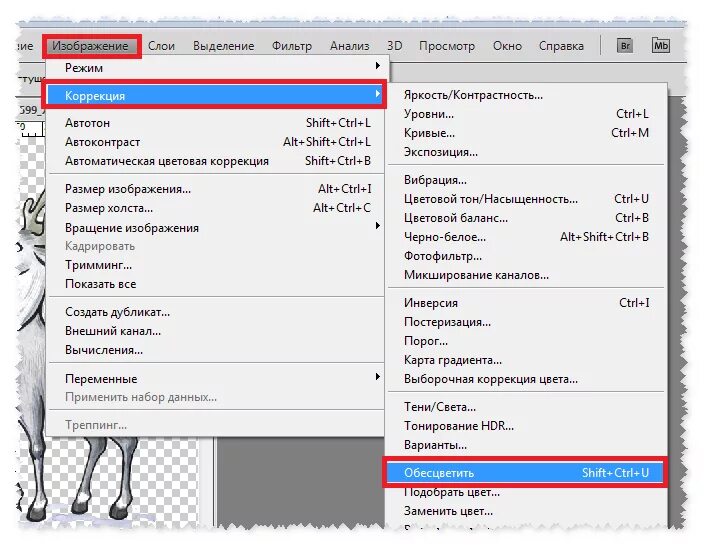Screen dimensions: 704x546
Task: Open Тонирование HDR adjustment
Action: [x=526, y=426]
